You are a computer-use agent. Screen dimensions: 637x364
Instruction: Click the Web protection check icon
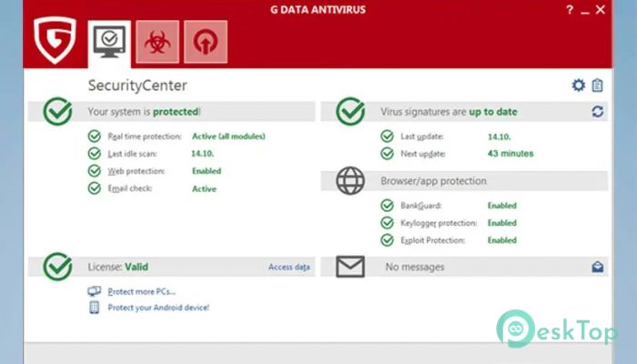click(x=95, y=171)
